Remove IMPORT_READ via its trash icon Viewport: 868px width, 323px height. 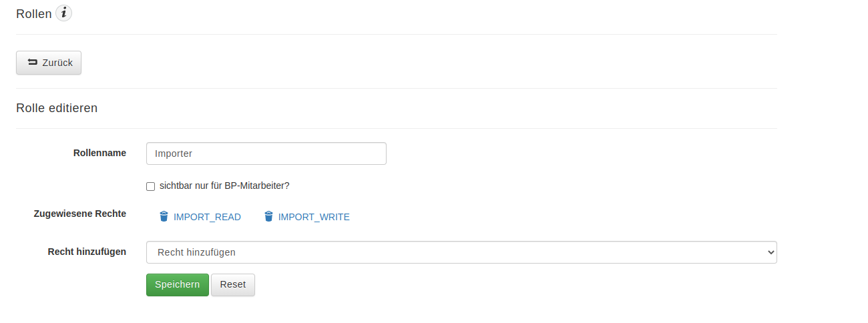pyautogui.click(x=164, y=216)
